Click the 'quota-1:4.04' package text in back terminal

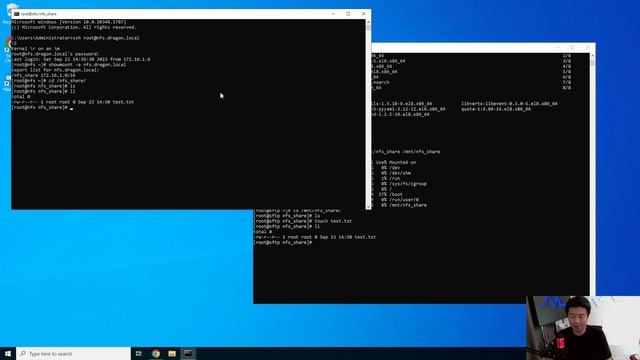(x=496, y=109)
